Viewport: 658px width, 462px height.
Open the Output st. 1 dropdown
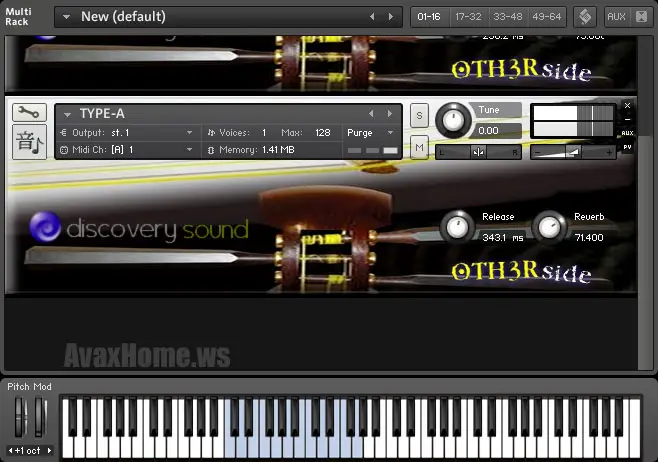190,133
